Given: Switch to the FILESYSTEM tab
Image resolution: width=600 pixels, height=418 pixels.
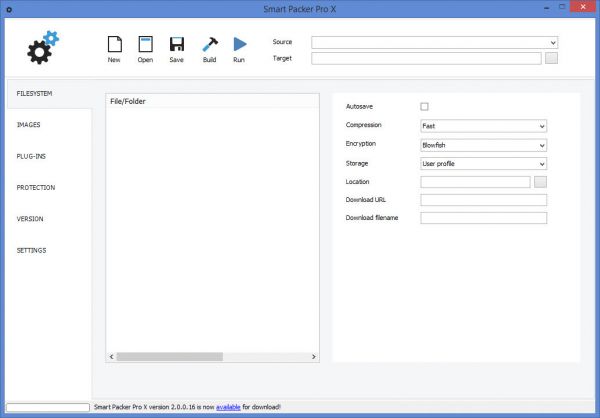Looking at the screenshot, I should tap(49, 94).
